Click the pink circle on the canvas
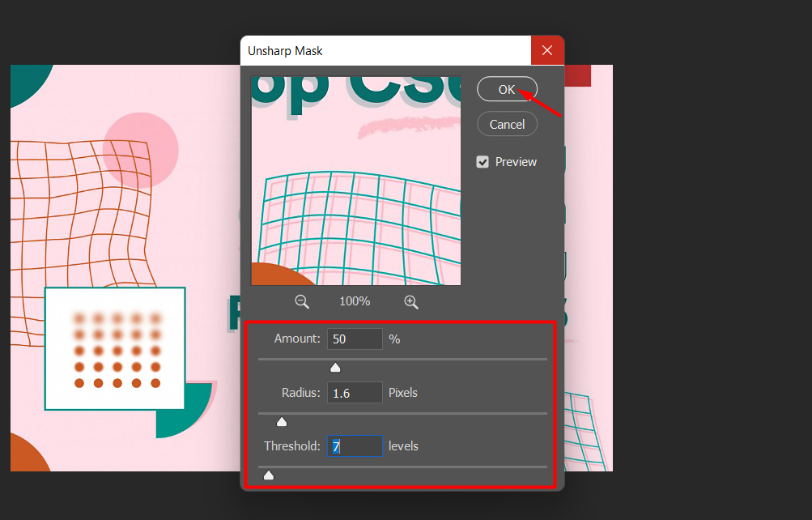Viewport: 812px width, 520px height. [140, 150]
